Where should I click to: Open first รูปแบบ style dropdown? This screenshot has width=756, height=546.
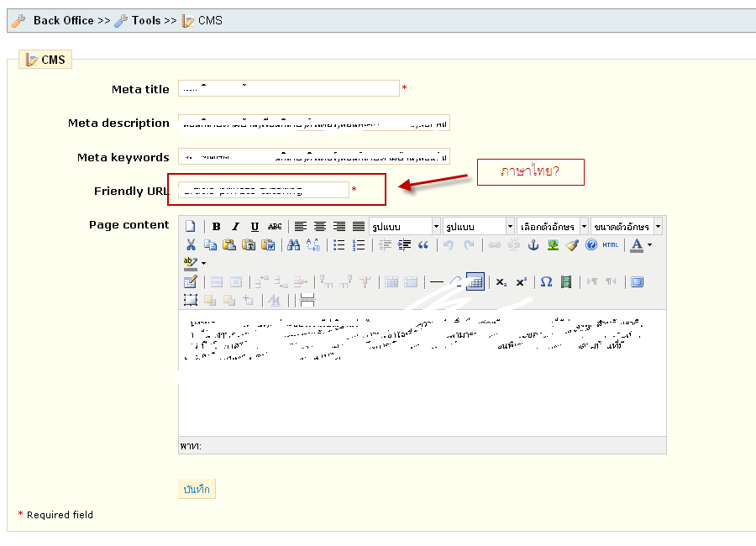click(405, 226)
